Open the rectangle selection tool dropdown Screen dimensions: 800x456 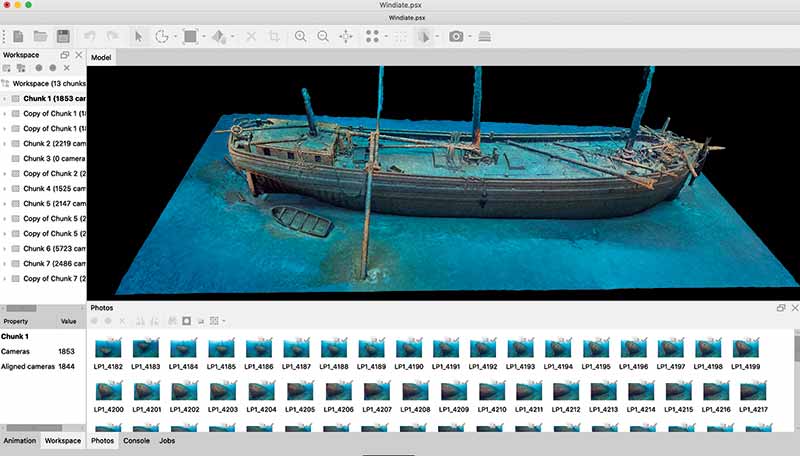pos(203,37)
